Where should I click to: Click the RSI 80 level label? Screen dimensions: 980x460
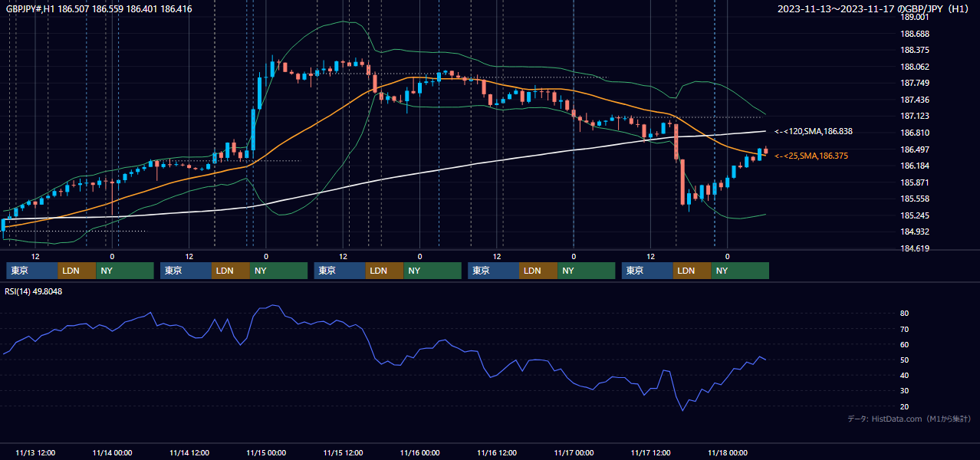pyautogui.click(x=905, y=314)
